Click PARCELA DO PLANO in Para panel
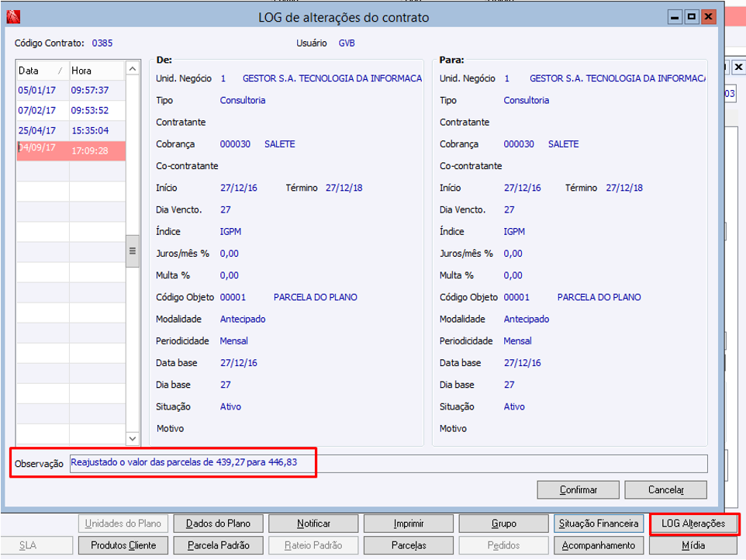 click(599, 297)
